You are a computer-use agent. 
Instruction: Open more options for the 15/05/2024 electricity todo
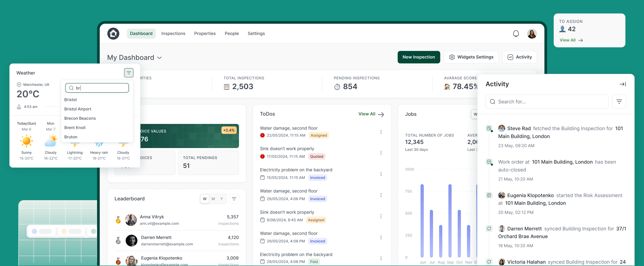[x=381, y=174]
